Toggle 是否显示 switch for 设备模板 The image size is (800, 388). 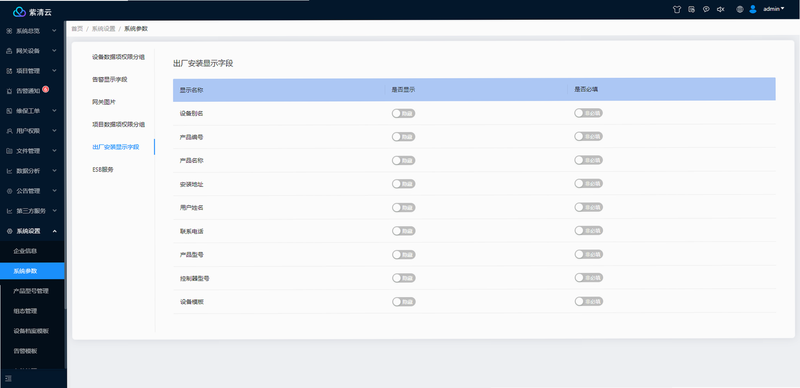coord(404,302)
